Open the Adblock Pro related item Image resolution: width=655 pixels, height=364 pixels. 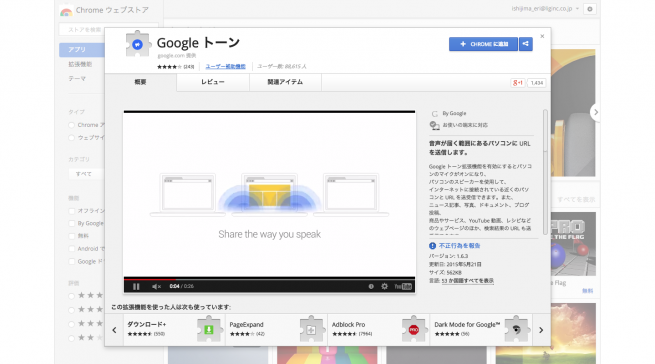(x=379, y=330)
